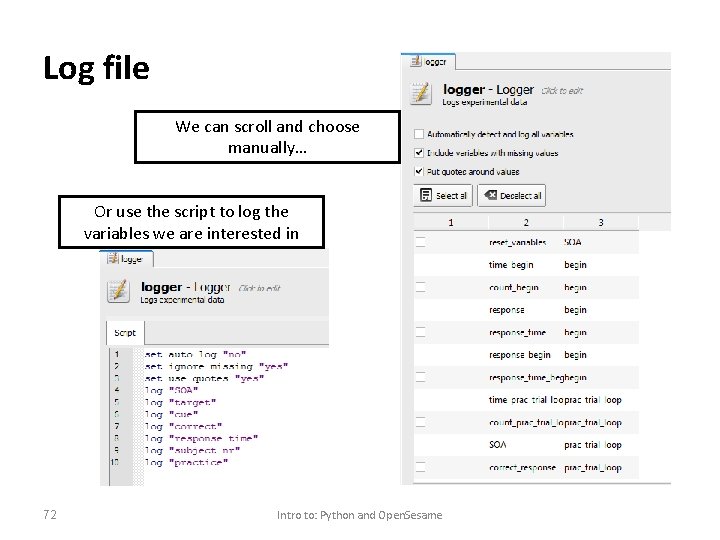Click script line 'log "target"'
The height and width of the screenshot is (540, 720).
(x=180, y=402)
